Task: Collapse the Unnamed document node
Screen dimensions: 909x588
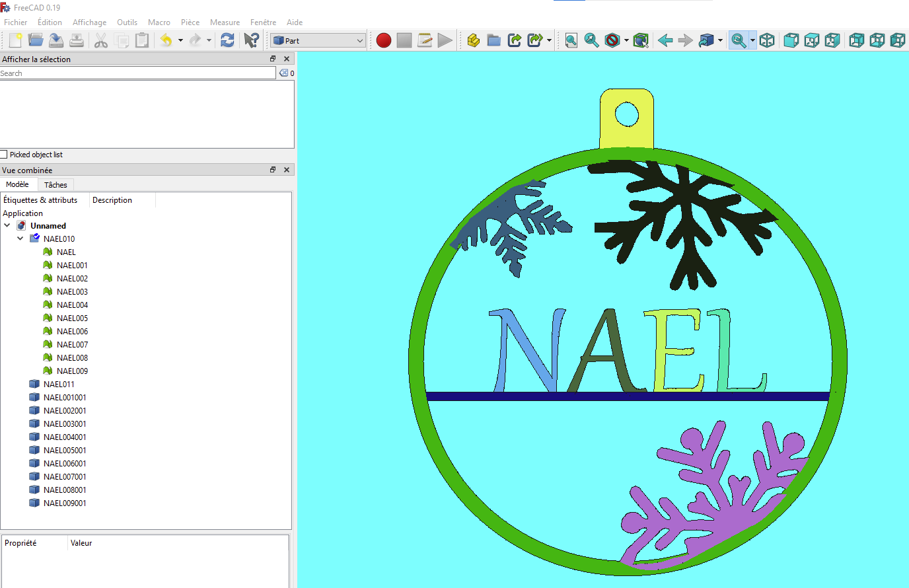Action: click(x=7, y=225)
